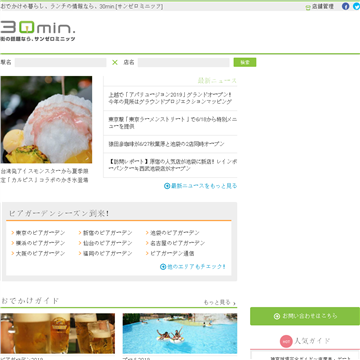Open the 新宿のビアガーデン link
This screenshot has width=360, height=360.
[x=108, y=233]
